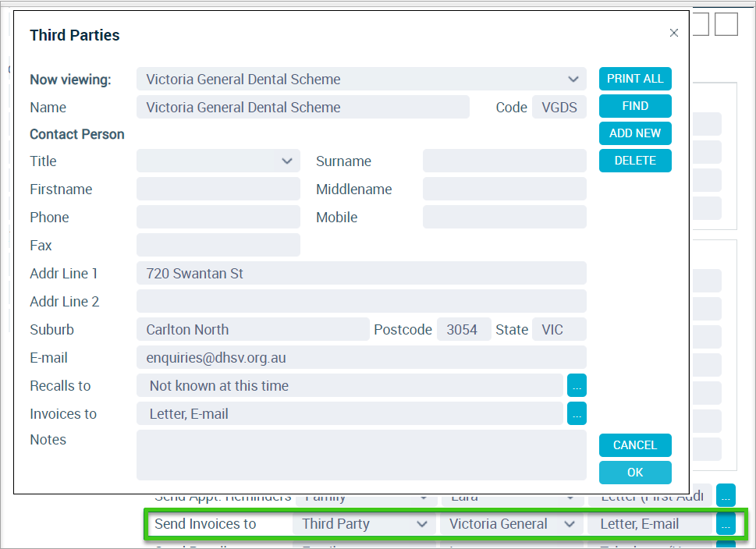The image size is (756, 549).
Task: Click the Middlename field
Action: (x=504, y=189)
